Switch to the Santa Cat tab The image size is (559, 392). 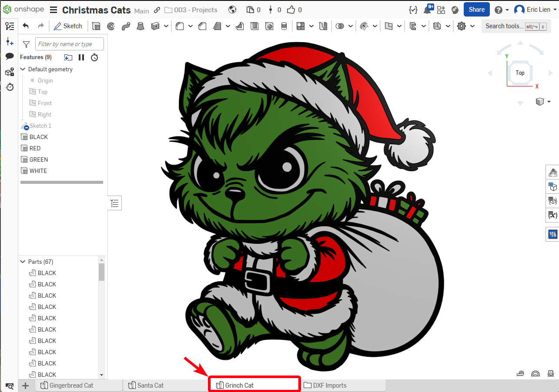pyautogui.click(x=166, y=385)
